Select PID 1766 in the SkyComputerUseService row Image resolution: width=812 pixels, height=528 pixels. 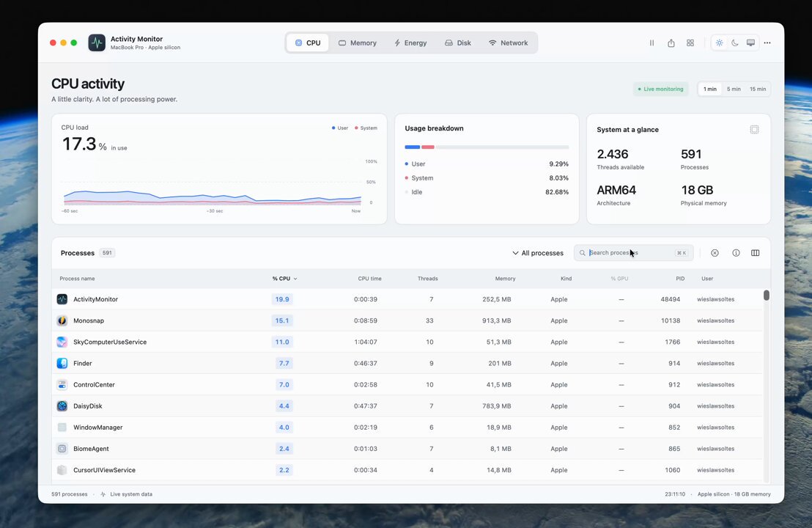(x=672, y=342)
